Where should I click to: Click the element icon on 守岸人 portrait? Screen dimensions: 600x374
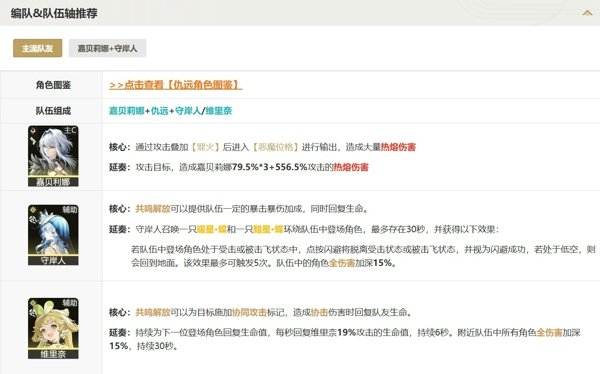click(33, 210)
